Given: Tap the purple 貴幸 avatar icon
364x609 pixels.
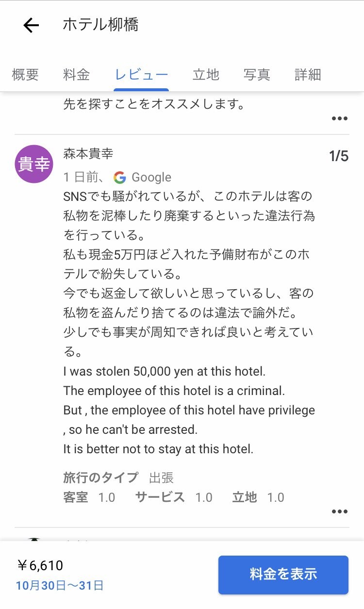Looking at the screenshot, I should click(33, 164).
